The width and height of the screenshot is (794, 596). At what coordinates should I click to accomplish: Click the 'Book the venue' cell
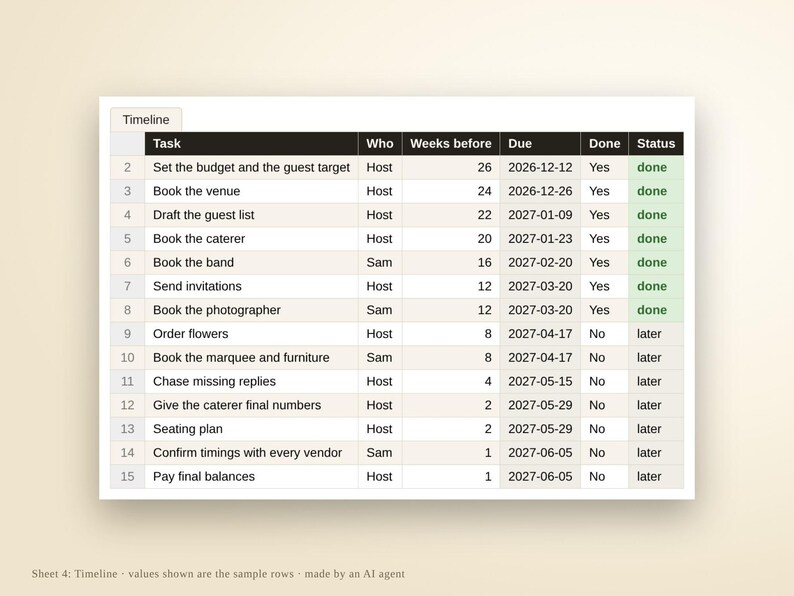[x=251, y=191]
